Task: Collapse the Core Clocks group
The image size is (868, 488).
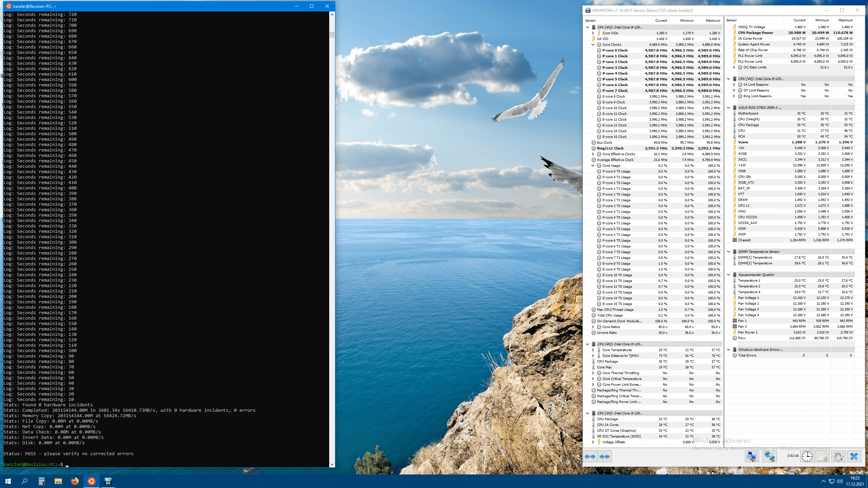Action: (x=593, y=44)
